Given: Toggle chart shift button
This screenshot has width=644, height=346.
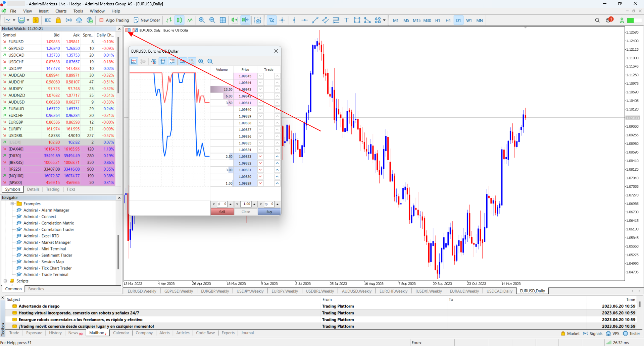Looking at the screenshot, I should 245,20.
